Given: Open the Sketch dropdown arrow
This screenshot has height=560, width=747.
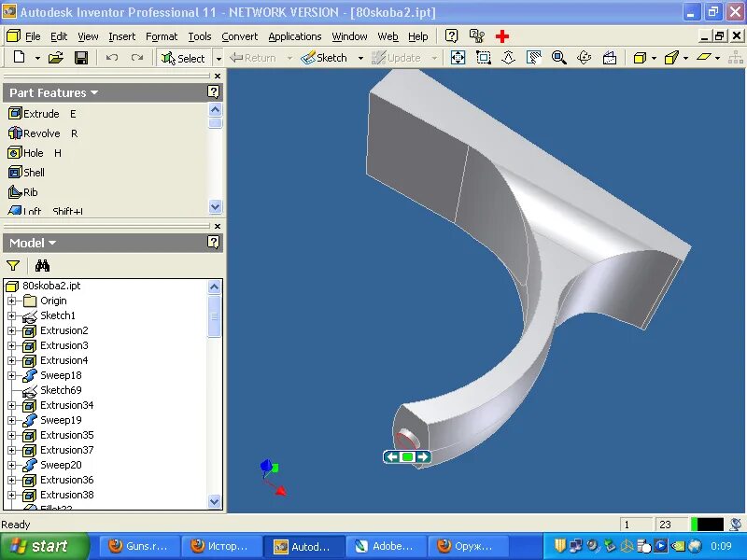Looking at the screenshot, I should point(360,59).
